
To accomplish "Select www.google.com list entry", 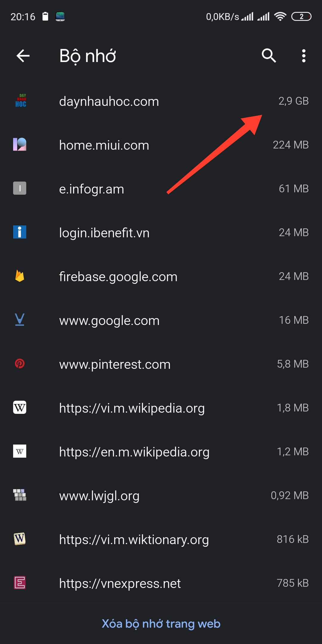I will (161, 320).
